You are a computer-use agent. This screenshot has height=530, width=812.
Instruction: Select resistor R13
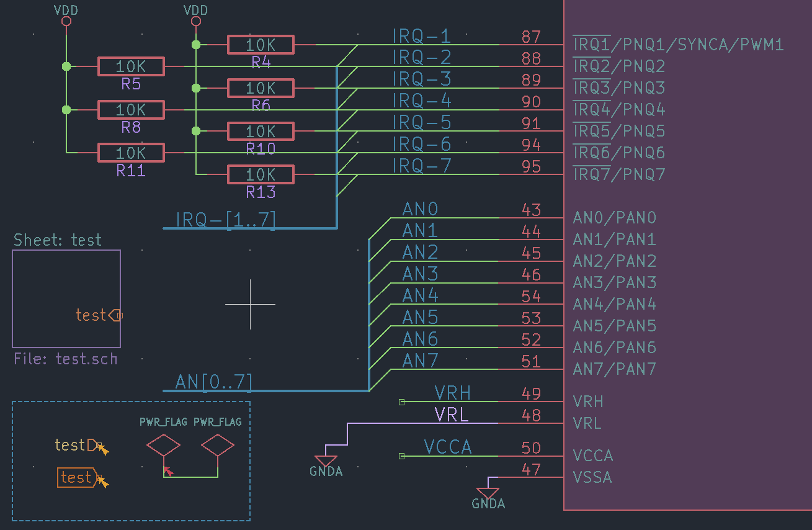pyautogui.click(x=261, y=174)
